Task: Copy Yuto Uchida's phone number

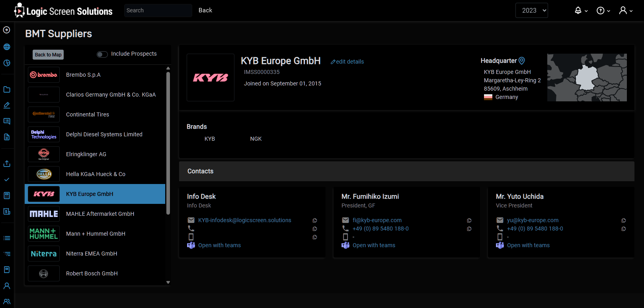Action: pyautogui.click(x=624, y=229)
